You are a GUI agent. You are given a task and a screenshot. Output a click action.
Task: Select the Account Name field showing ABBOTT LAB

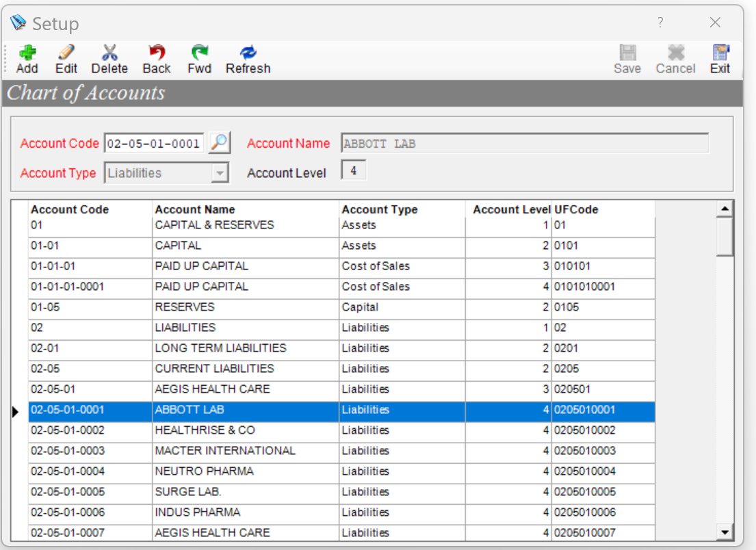pos(525,143)
